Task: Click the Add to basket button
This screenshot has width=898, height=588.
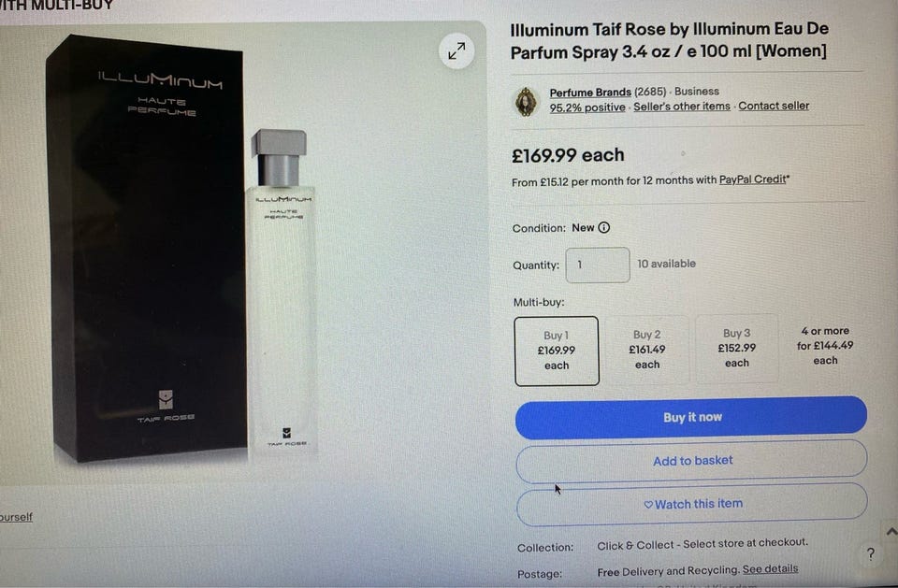Action: click(x=692, y=461)
